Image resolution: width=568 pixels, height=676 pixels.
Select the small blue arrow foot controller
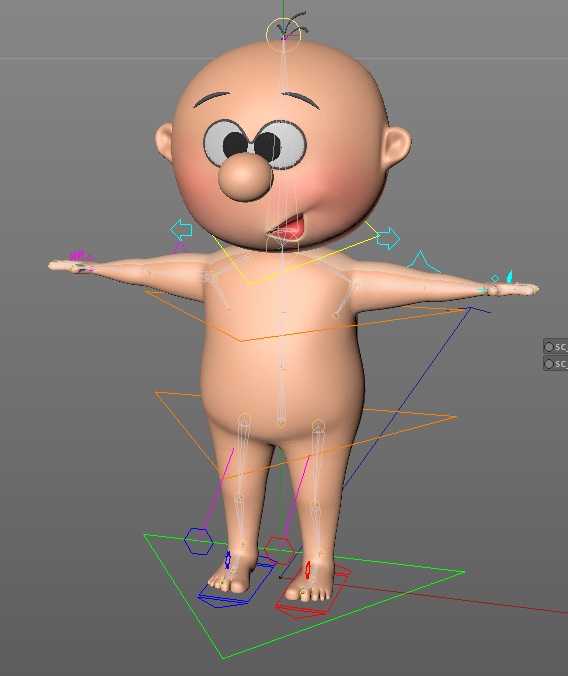(x=228, y=560)
